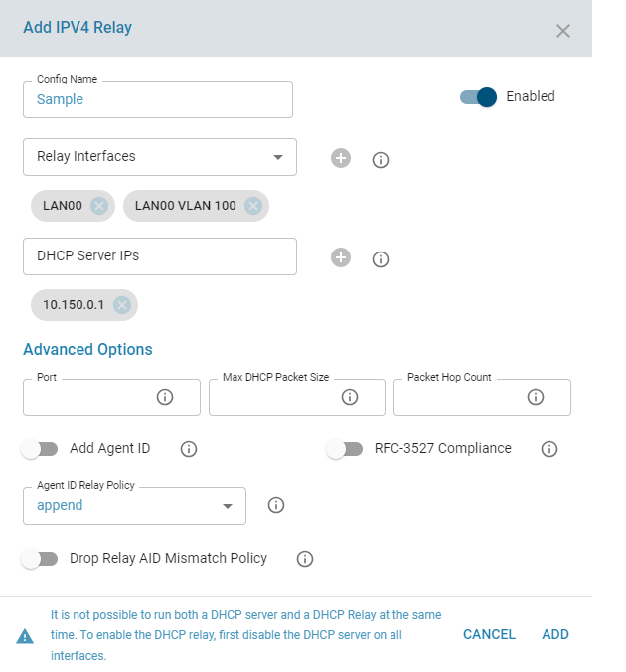Turn off the Enabled toggle
This screenshot has width=626, height=672.
[478, 97]
